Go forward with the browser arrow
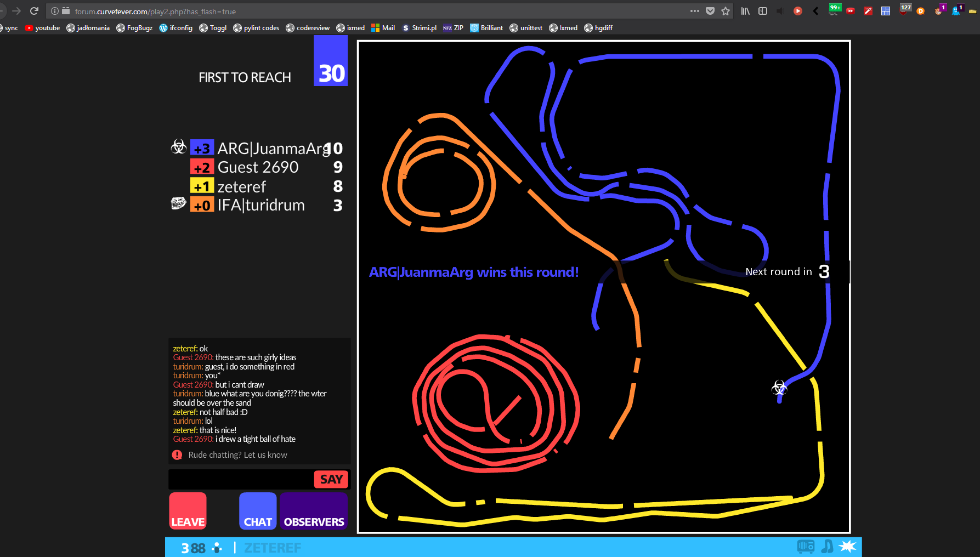 pyautogui.click(x=16, y=11)
